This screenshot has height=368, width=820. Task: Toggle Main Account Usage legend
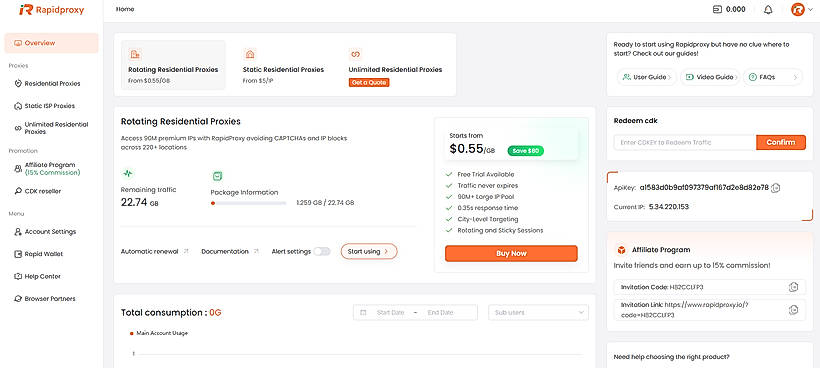(x=158, y=333)
